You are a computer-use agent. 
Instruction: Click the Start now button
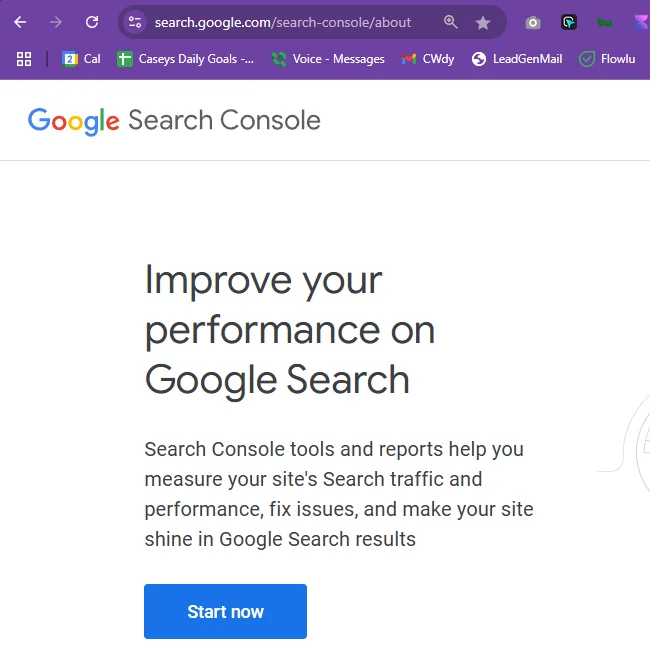click(x=225, y=612)
